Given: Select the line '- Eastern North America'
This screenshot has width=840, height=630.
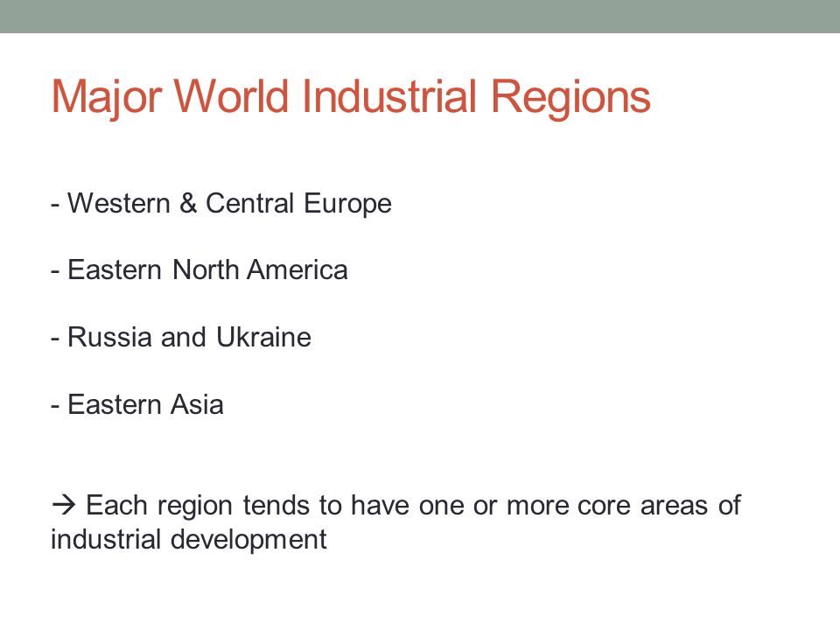Looking at the screenshot, I should click(199, 270).
